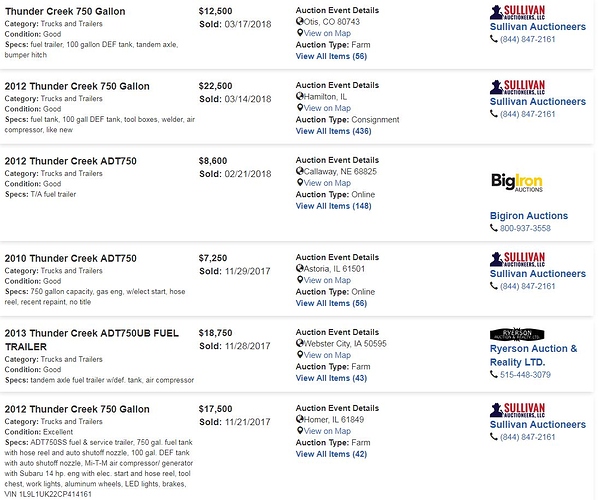Image resolution: width=598 pixels, height=500 pixels.
Task: Click the map pin icon for Otis, CO
Action: 300,33
